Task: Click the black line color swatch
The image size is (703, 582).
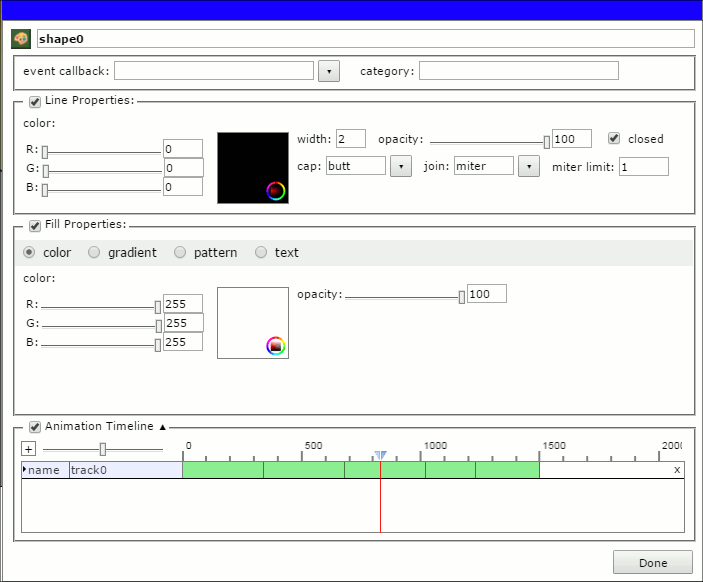Action: [253, 168]
